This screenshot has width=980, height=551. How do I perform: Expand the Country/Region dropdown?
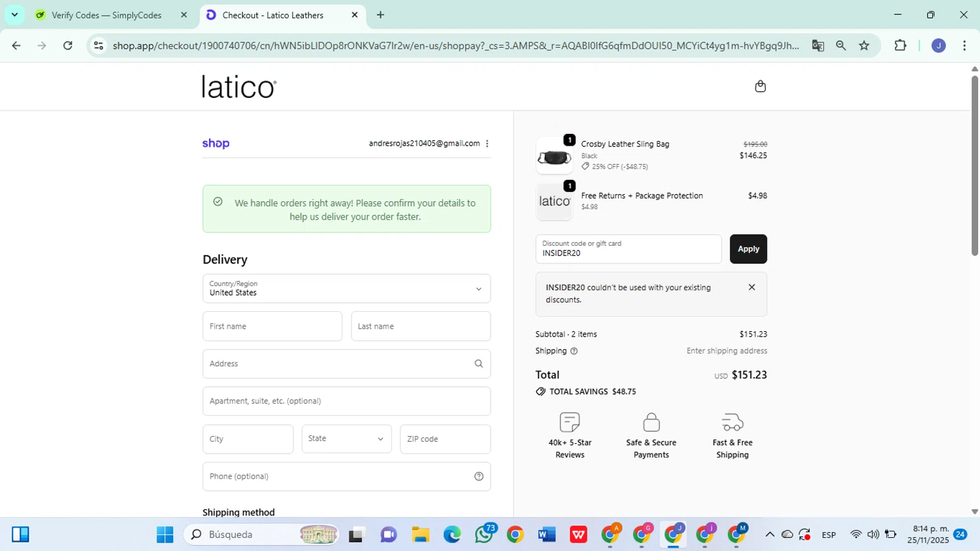pyautogui.click(x=346, y=289)
